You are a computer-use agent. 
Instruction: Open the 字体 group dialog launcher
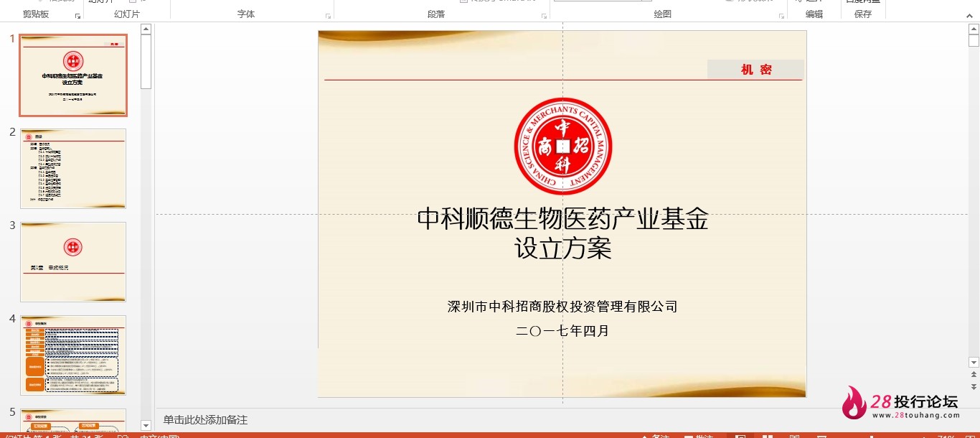pos(328,15)
